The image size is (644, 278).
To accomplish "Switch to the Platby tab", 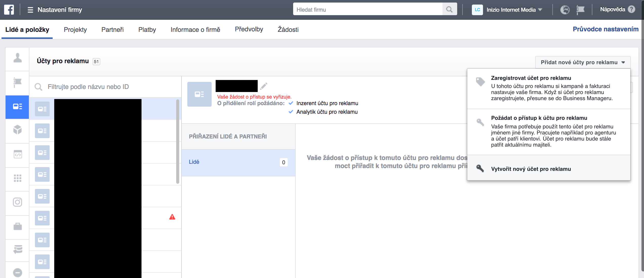I will (147, 30).
